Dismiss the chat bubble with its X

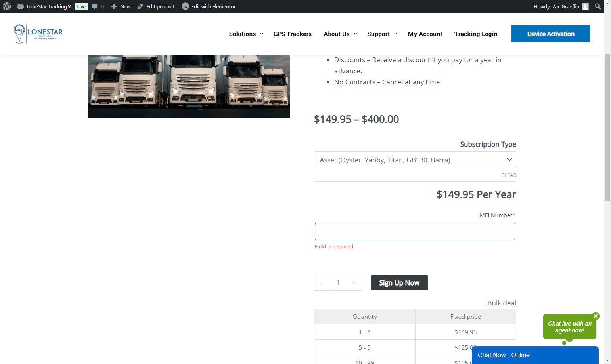596,316
